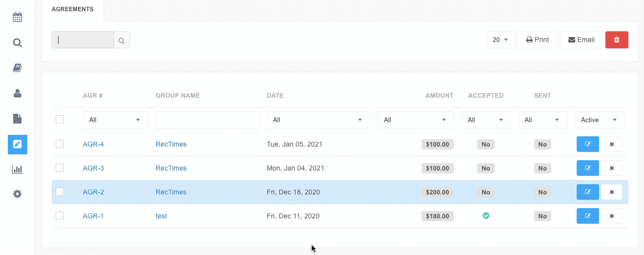Open the calendar icon in sidebar

(18, 18)
